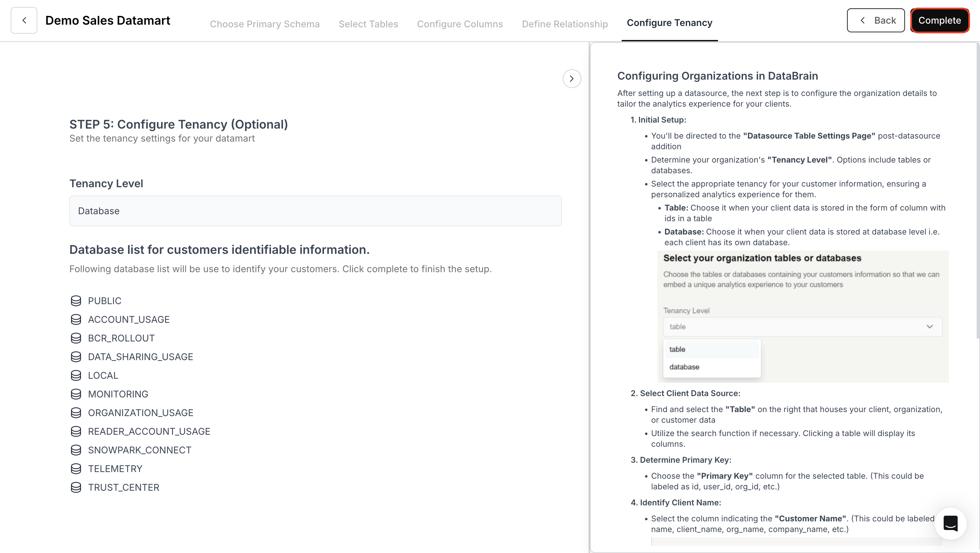Click the database icon next to TELEMETRY
Viewport: 980px width, 553px height.
(x=76, y=469)
